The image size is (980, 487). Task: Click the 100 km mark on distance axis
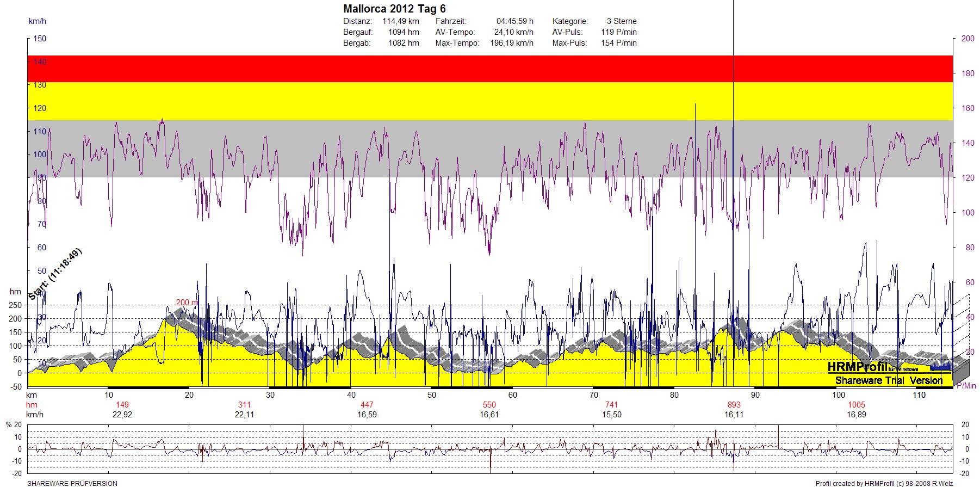(839, 395)
